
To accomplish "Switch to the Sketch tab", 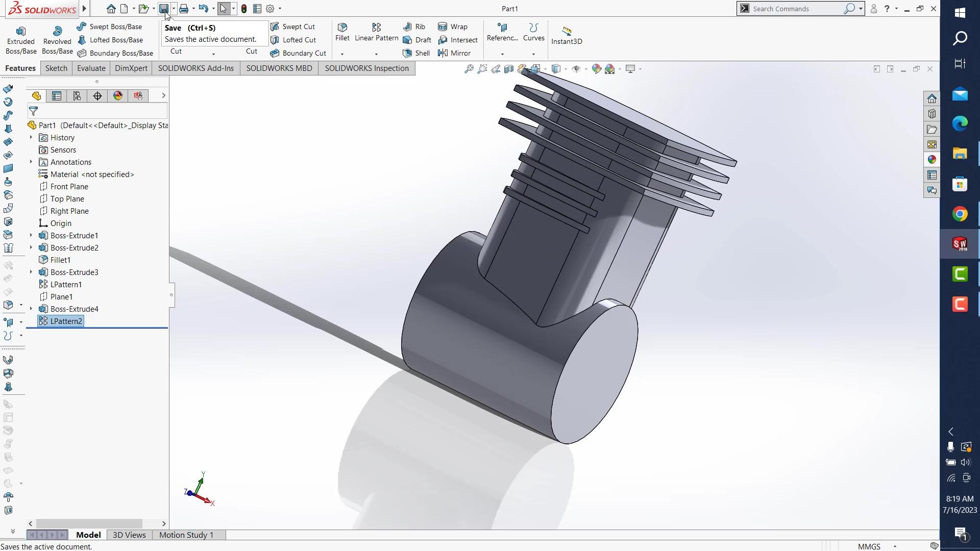I will (56, 68).
